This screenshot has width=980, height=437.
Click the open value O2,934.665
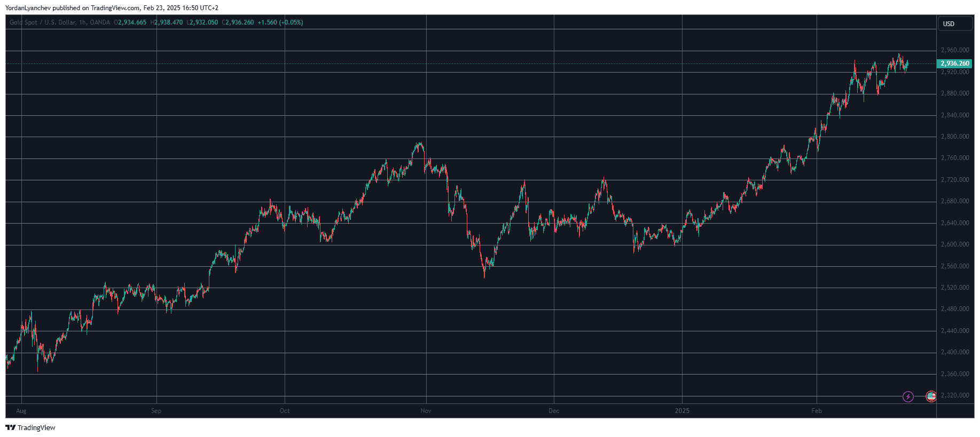coord(130,22)
